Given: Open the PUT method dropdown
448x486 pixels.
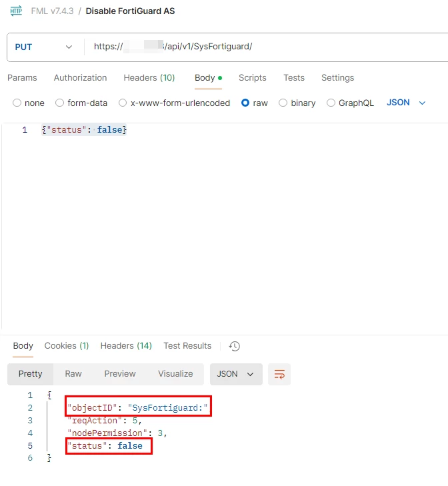Looking at the screenshot, I should 43,47.
